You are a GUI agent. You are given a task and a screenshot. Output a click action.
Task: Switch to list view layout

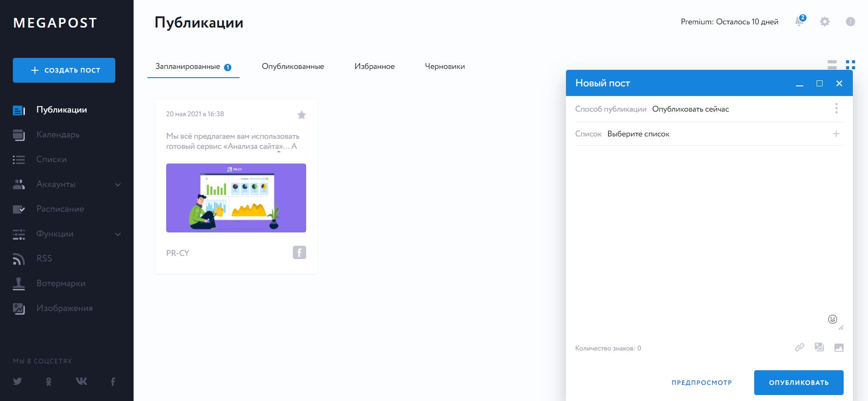[832, 65]
